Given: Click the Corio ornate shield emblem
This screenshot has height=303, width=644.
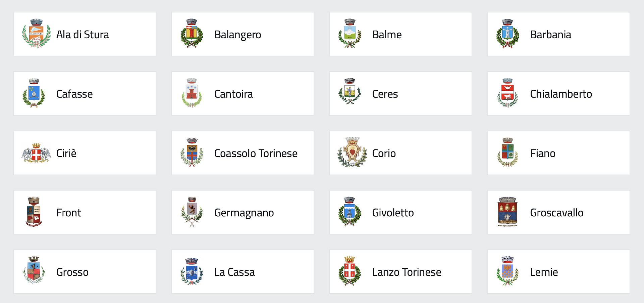Looking at the screenshot, I should pos(352,153).
